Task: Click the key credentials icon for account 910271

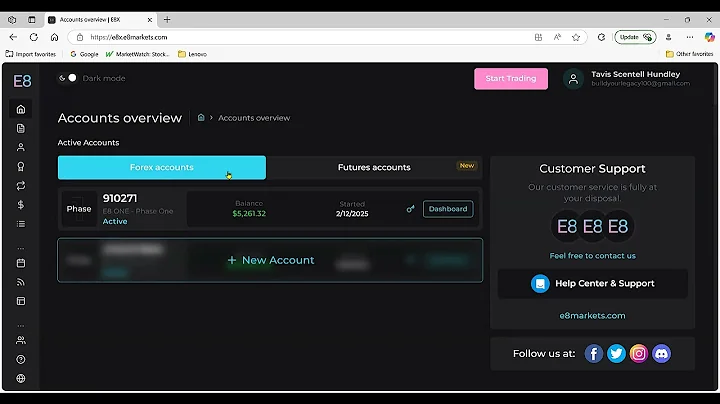Action: click(410, 209)
